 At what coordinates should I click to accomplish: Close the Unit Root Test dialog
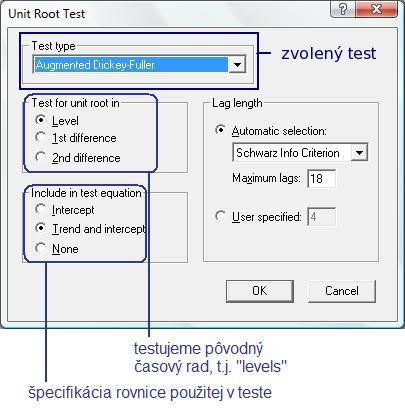pos(376,9)
